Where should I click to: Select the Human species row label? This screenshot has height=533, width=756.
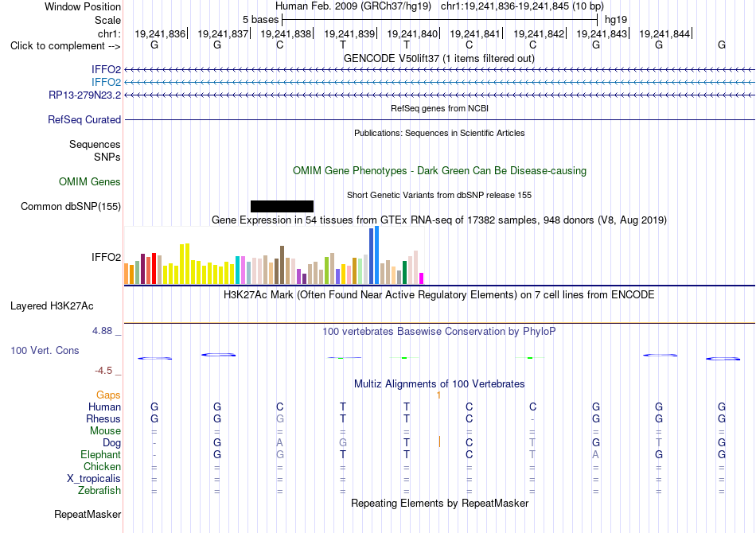pyautogui.click(x=104, y=407)
